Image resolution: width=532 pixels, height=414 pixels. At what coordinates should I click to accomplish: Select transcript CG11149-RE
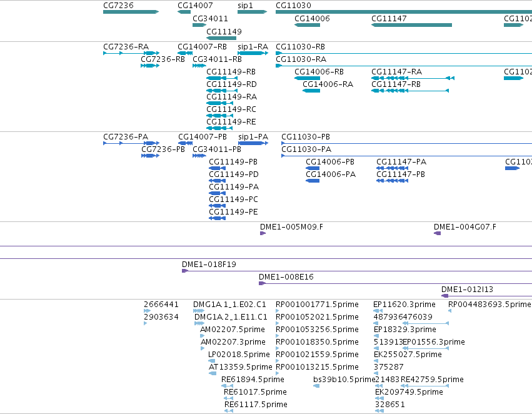tap(220, 128)
